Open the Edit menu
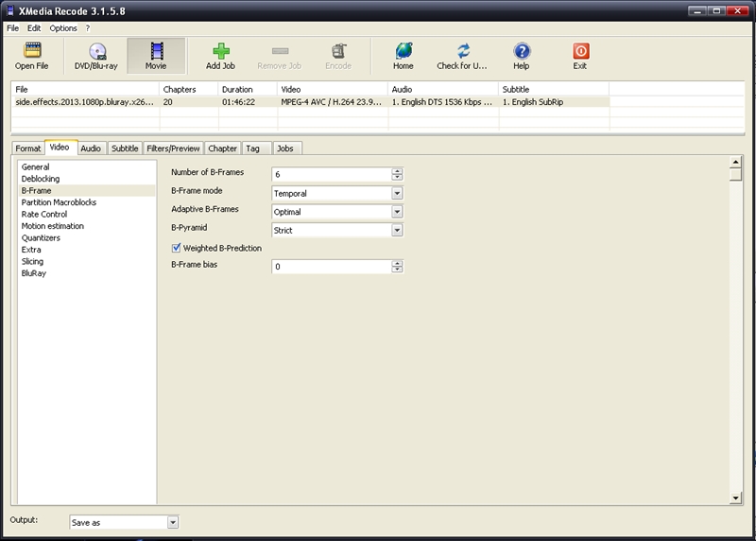The width and height of the screenshot is (756, 541). (x=34, y=28)
